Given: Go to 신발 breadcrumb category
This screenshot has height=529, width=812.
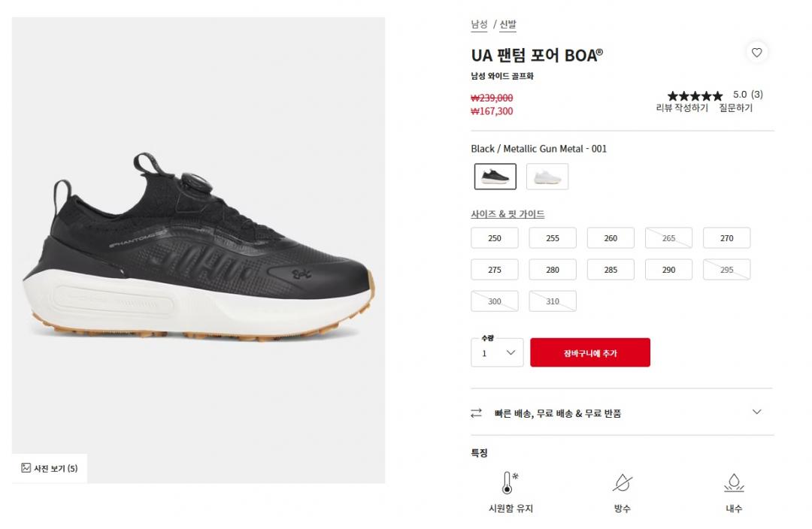Looking at the screenshot, I should pyautogui.click(x=507, y=24).
